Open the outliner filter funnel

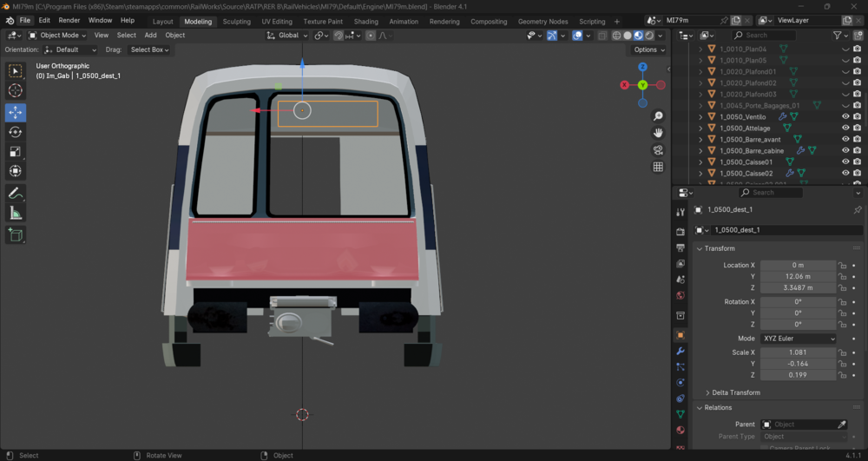[x=837, y=35]
